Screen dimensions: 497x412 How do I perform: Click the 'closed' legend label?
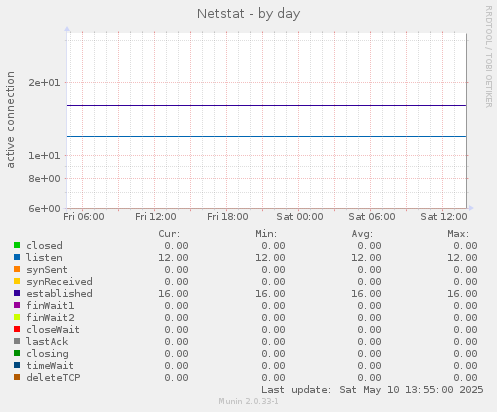[44, 246]
